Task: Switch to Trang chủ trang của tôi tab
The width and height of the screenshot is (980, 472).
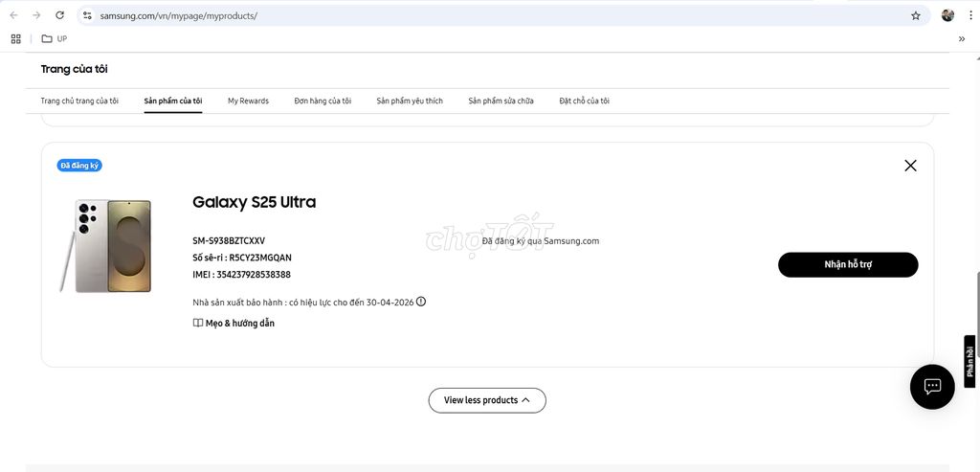Action: click(79, 101)
